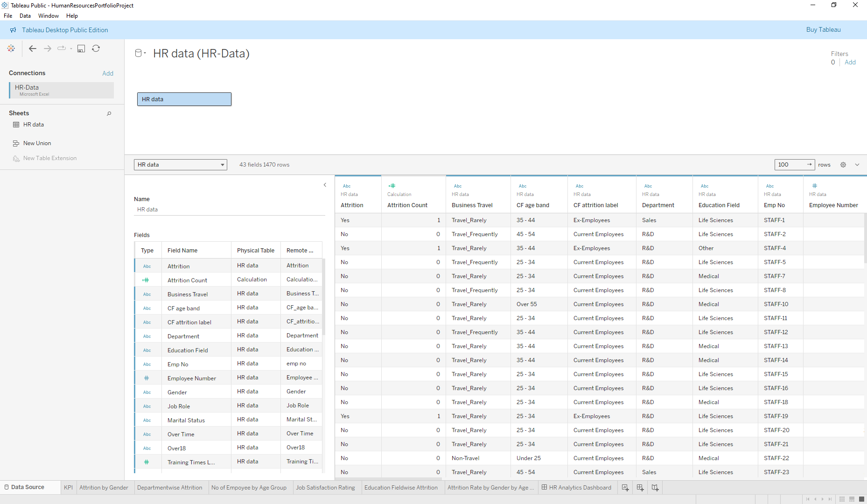
Task: Change data type icon of Employee Number column
Action: coord(815,186)
